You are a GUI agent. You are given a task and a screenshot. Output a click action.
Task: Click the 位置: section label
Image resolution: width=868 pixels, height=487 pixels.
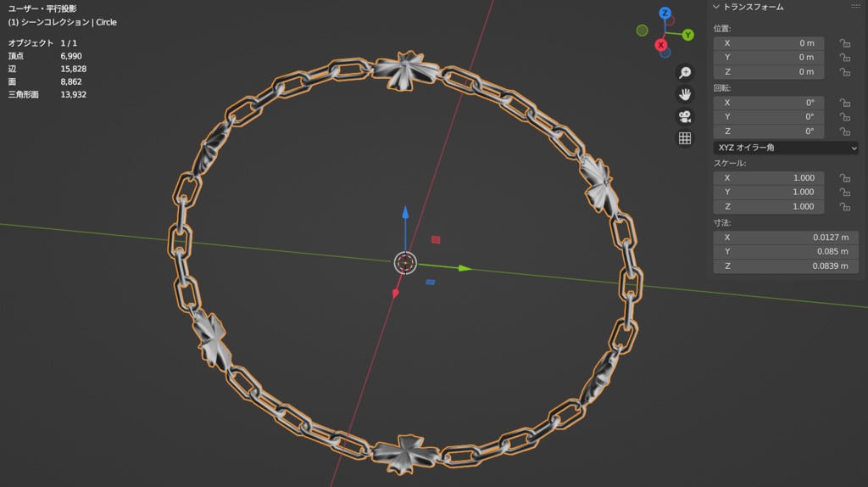(722, 28)
